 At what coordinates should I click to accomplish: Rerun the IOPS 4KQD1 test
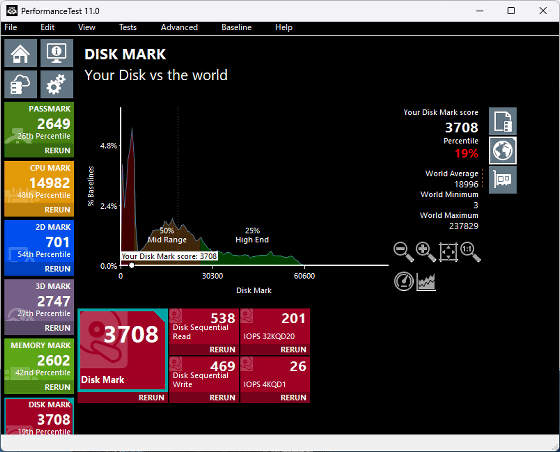293,398
